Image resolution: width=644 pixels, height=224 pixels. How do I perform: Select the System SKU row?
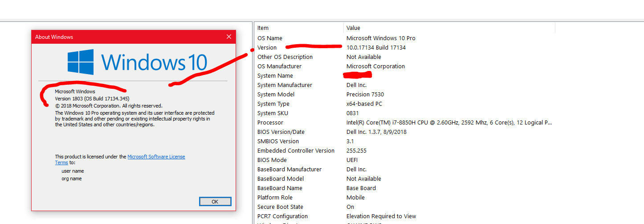pos(273,113)
